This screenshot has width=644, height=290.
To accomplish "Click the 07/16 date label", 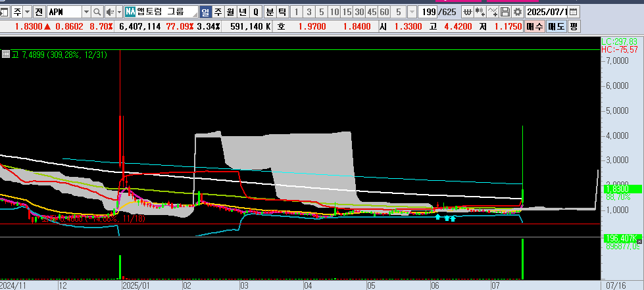I will (x=616, y=285).
